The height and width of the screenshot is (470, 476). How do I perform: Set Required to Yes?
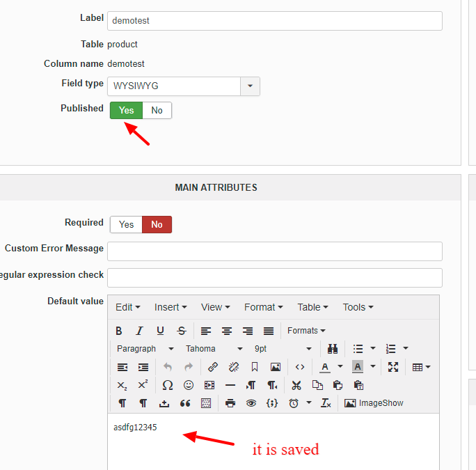[126, 224]
